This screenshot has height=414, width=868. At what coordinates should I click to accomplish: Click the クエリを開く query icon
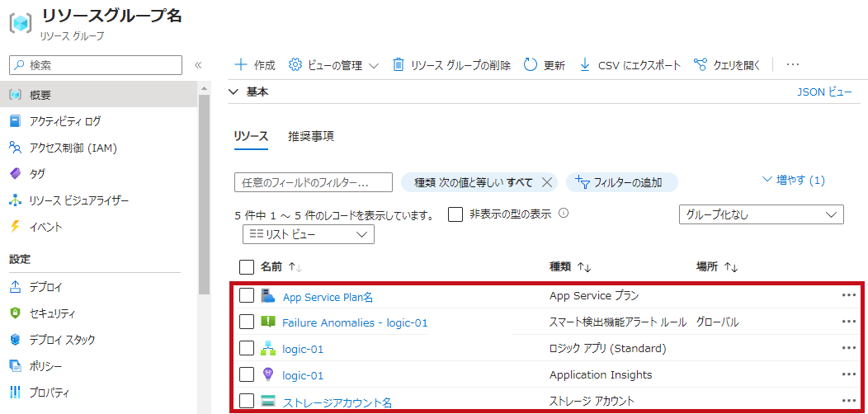tap(701, 65)
